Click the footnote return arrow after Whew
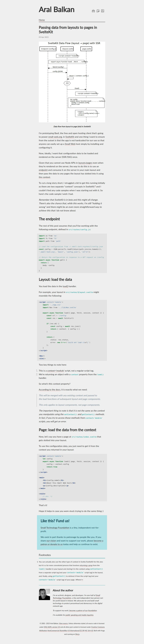144x644 pixels. 82,580
